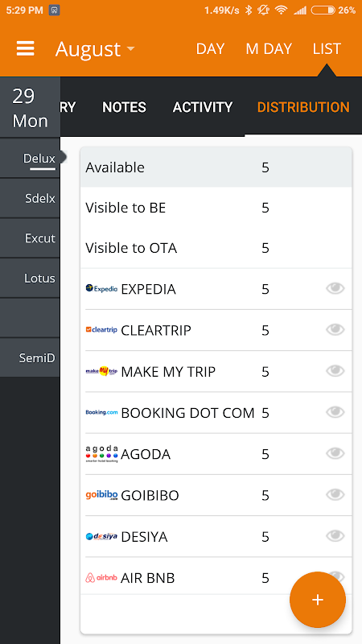Tap the EXPEDIA channel name
Viewport: 362px width, 644px height.
tap(148, 289)
